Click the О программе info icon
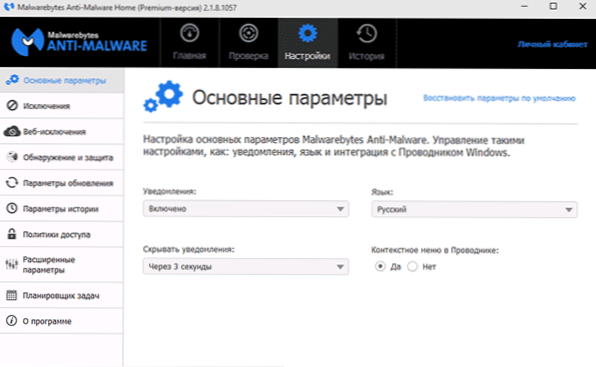This screenshot has height=367, width=596. [12, 321]
